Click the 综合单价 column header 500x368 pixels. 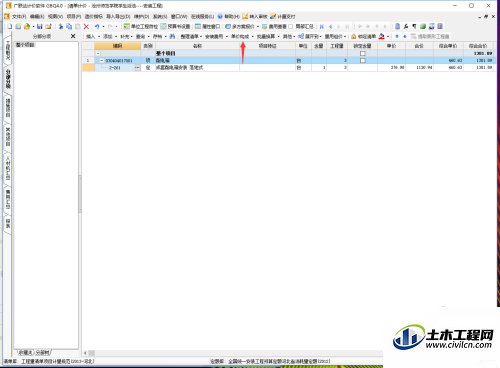(448, 46)
